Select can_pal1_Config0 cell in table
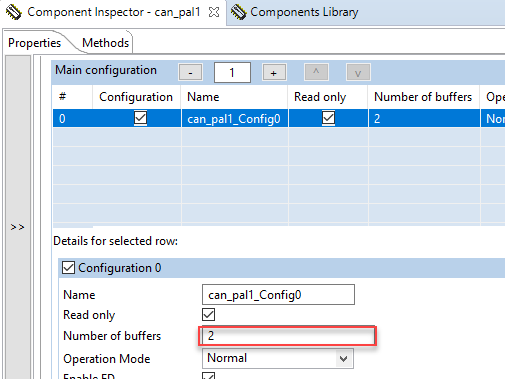 235,119
